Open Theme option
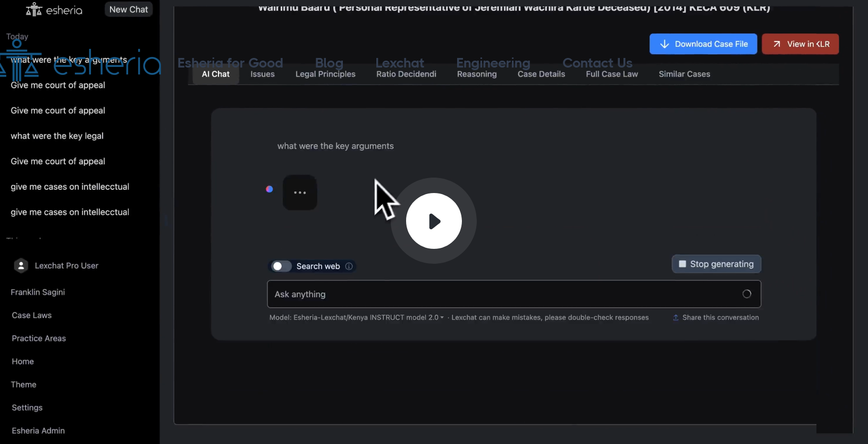Screen dimensions: 868x444 23,384
